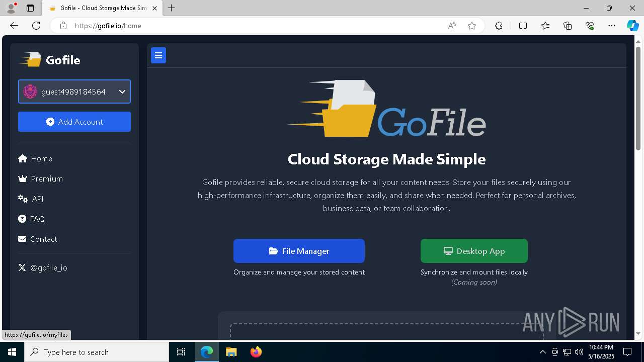Click the guest account avatar icon
This screenshot has width=644, height=362.
[x=30, y=92]
